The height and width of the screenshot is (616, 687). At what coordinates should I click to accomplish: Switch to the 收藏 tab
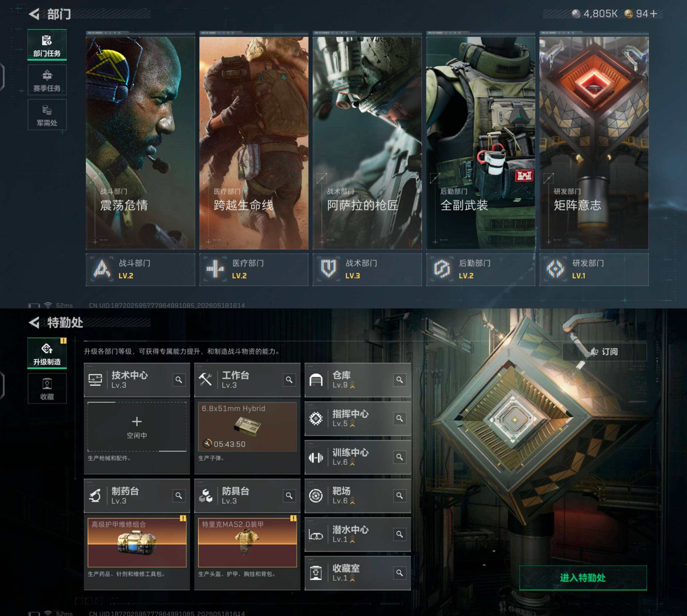click(47, 388)
